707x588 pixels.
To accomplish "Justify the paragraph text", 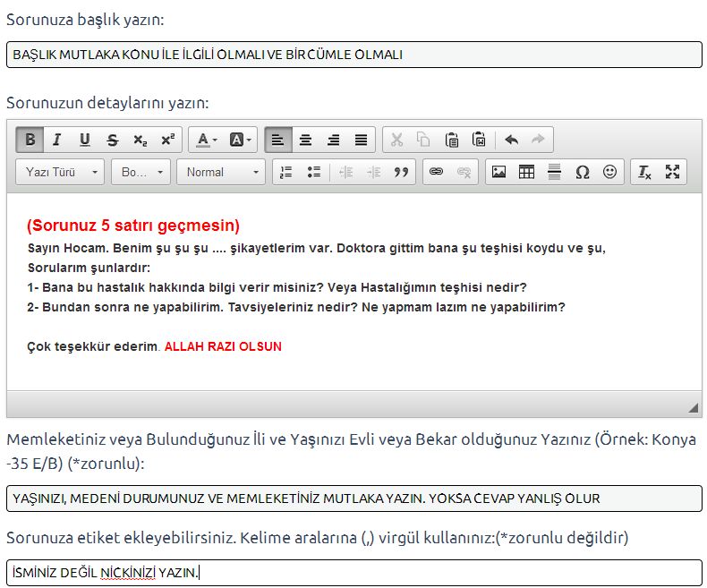I will (x=361, y=140).
